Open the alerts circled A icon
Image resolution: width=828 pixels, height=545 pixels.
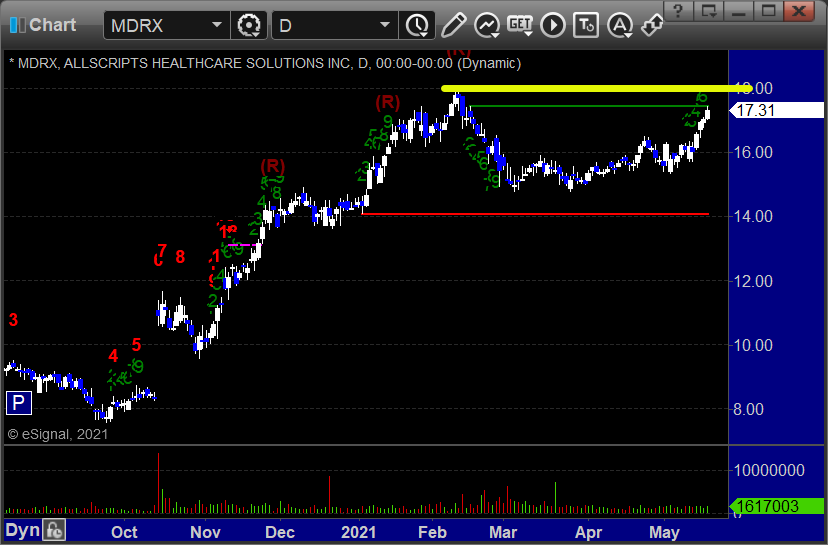pyautogui.click(x=620, y=25)
